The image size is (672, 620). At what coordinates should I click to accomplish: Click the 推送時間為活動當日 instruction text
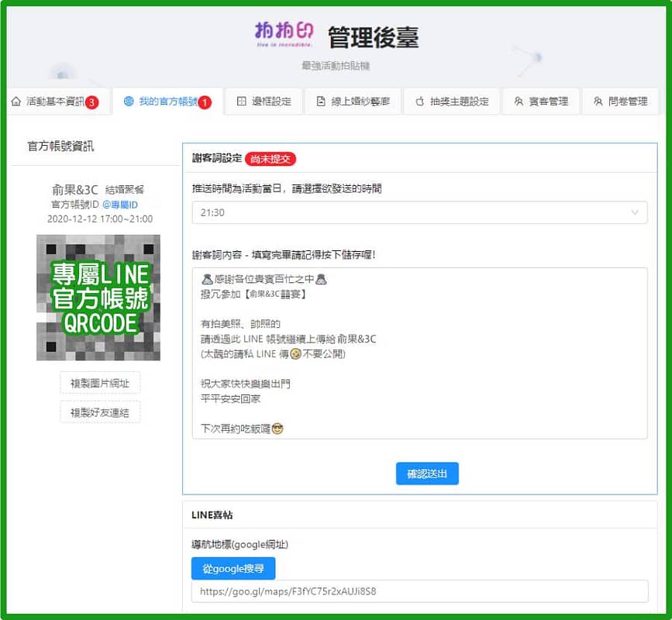pos(287,188)
